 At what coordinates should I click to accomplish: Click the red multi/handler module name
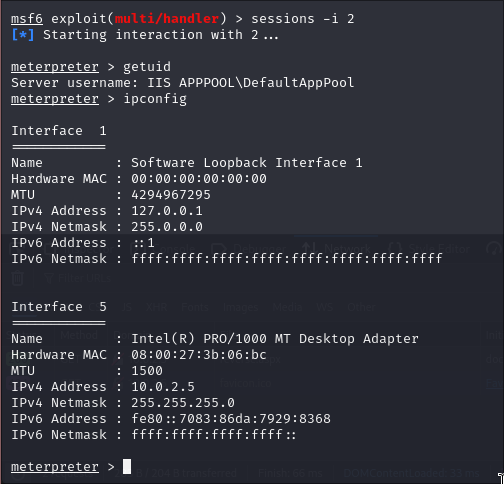click(167, 19)
